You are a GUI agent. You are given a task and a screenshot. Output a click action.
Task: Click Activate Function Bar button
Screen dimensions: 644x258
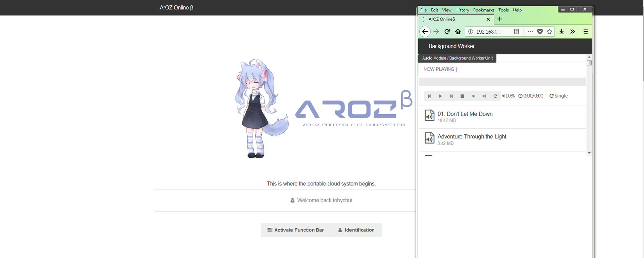click(296, 230)
